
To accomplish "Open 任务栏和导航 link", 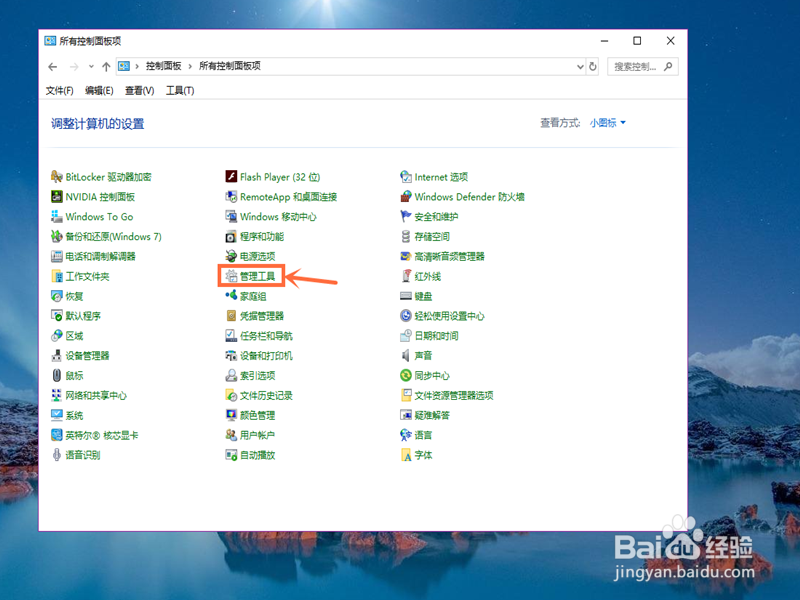I will 266,336.
